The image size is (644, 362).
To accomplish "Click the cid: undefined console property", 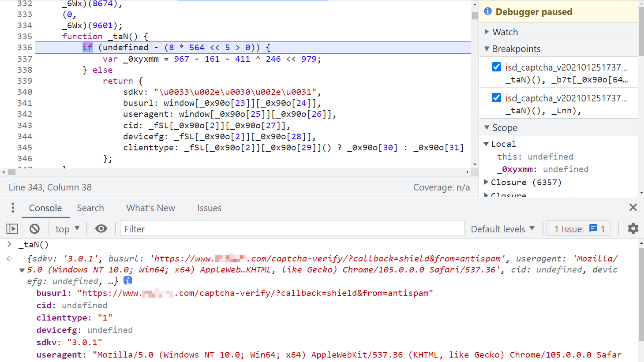I will 72,305.
